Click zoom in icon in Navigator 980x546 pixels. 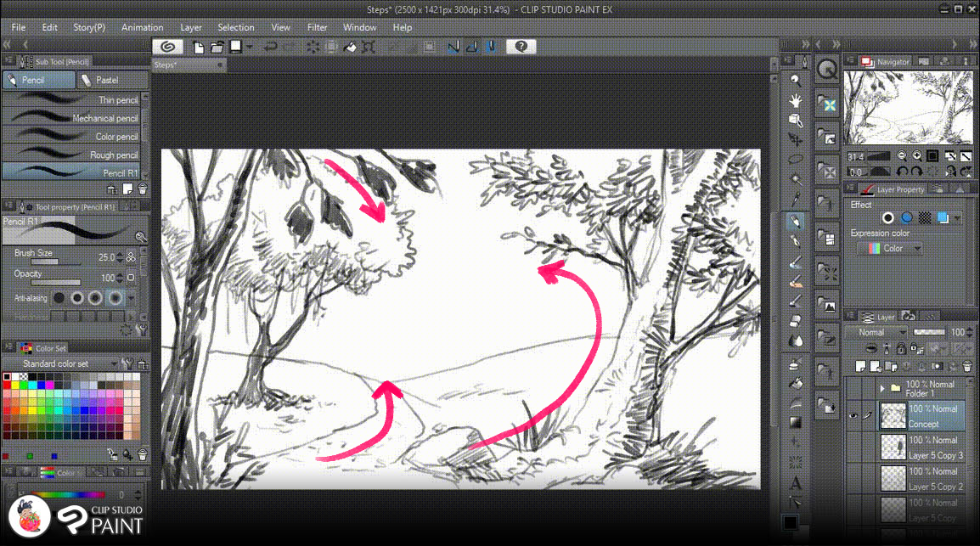pyautogui.click(x=917, y=155)
